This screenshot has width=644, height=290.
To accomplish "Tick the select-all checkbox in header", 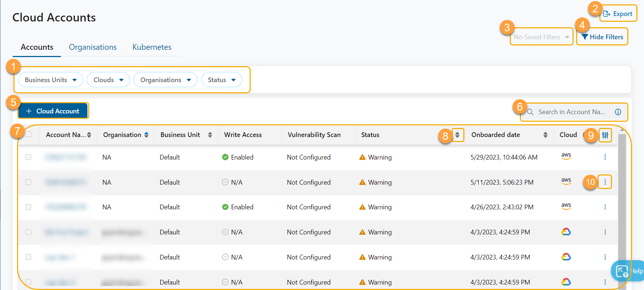I will 28,134.
